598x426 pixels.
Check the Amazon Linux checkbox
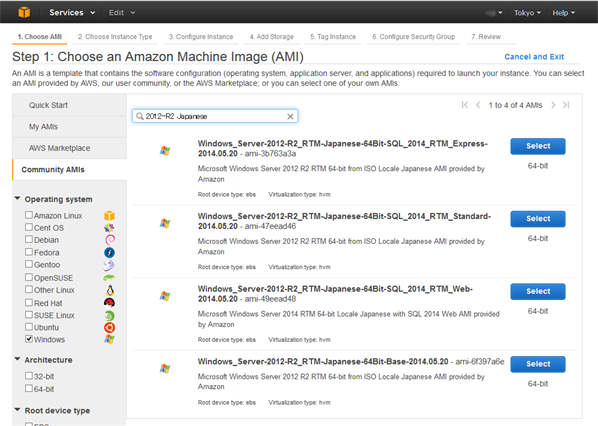29,215
